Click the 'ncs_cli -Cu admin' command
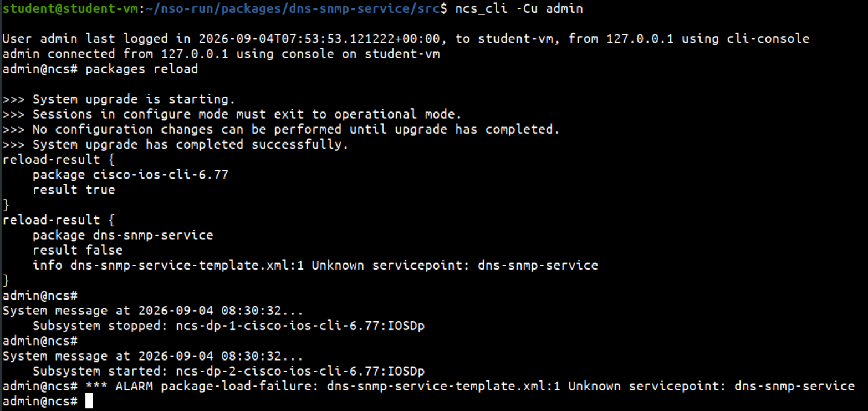 518,9
